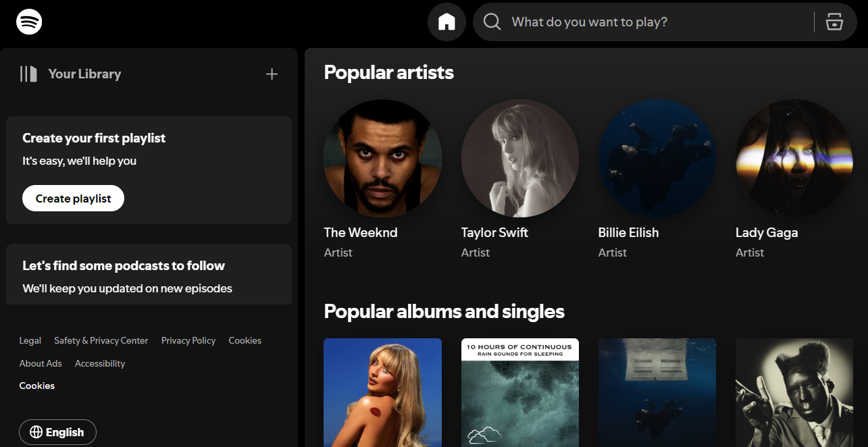Open the Legal link
Image resolution: width=868 pixels, height=447 pixels.
30,340
